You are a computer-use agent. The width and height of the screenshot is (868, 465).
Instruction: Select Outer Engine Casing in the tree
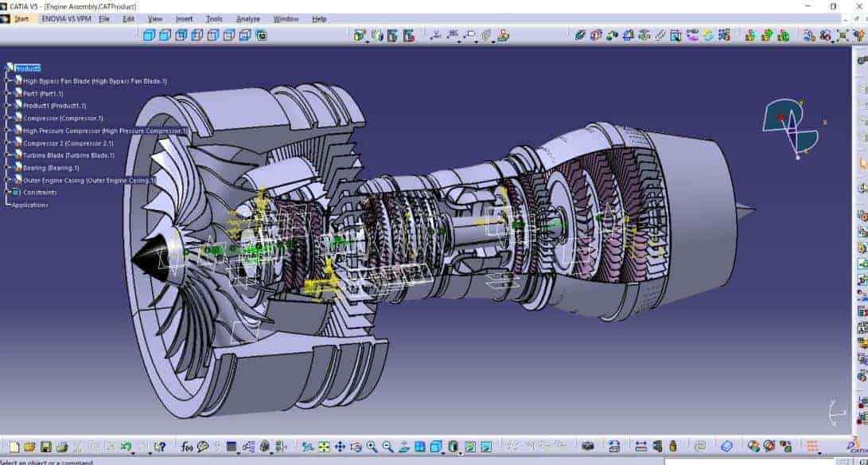point(89,180)
